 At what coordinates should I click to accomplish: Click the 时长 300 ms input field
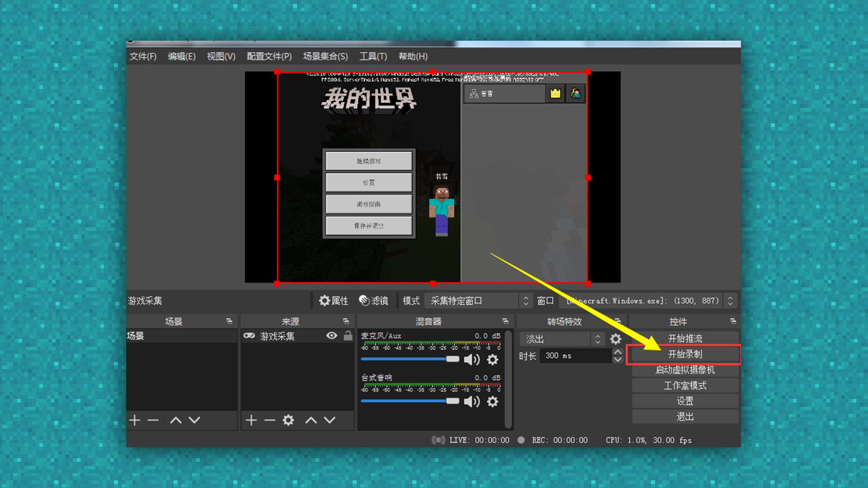(576, 356)
